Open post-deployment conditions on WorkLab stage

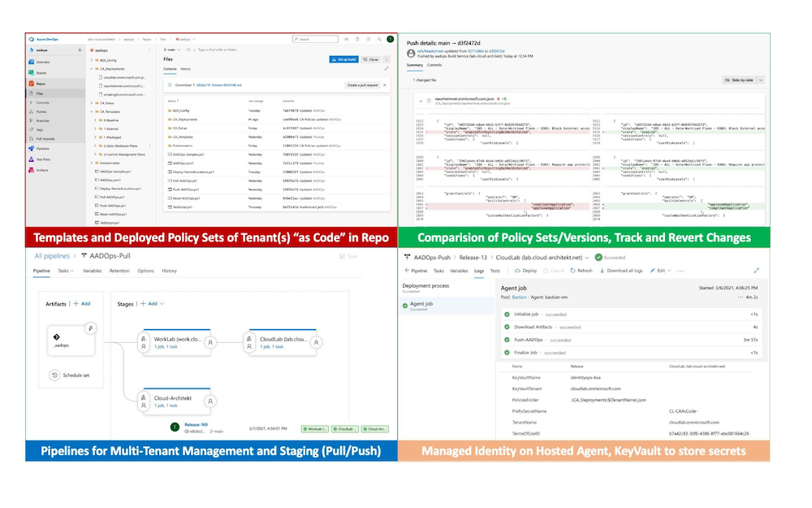coord(210,343)
